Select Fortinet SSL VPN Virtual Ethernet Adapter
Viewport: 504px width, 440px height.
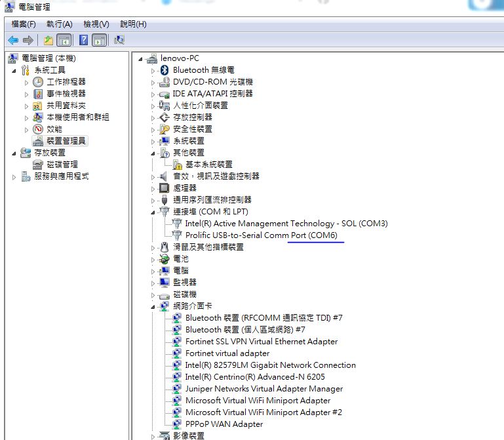[262, 342]
